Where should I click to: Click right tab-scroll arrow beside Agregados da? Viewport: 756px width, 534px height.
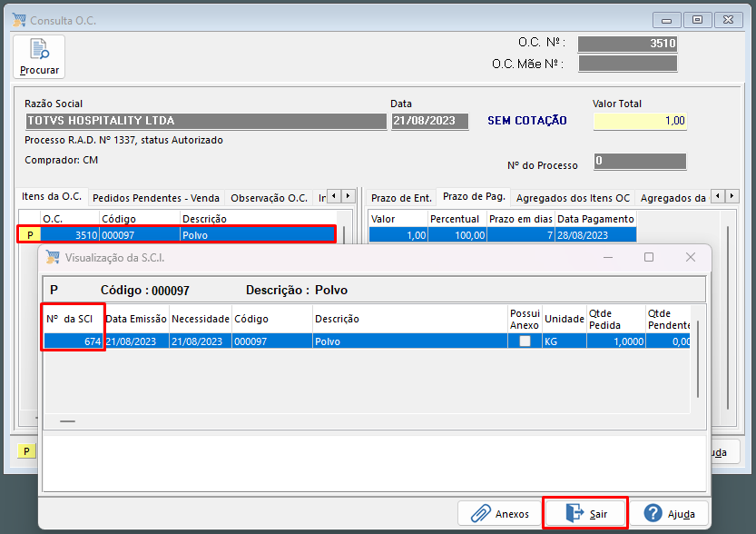click(x=731, y=196)
